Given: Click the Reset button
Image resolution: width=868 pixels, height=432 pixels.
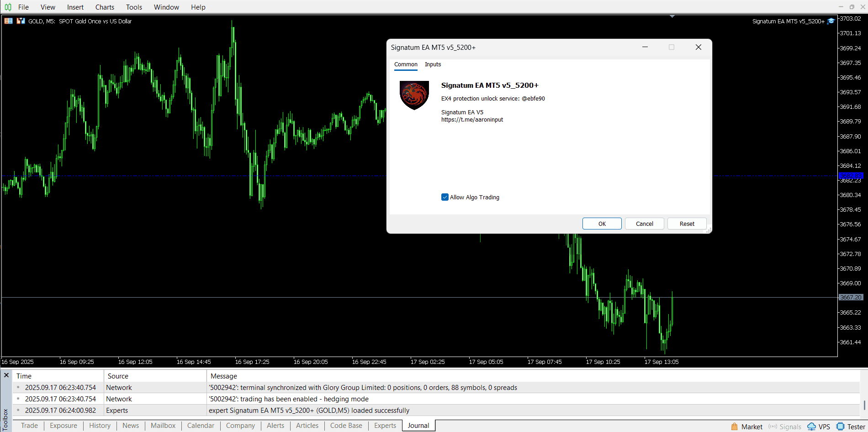Looking at the screenshot, I should [x=687, y=224].
